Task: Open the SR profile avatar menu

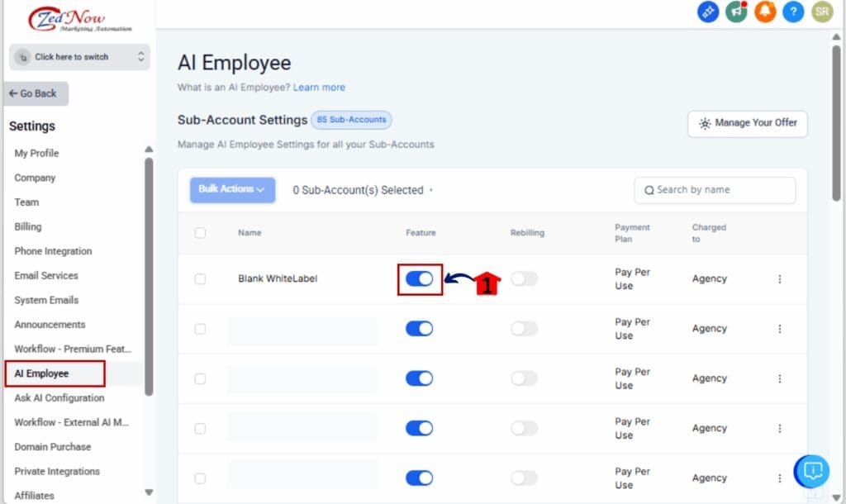Action: click(x=821, y=12)
